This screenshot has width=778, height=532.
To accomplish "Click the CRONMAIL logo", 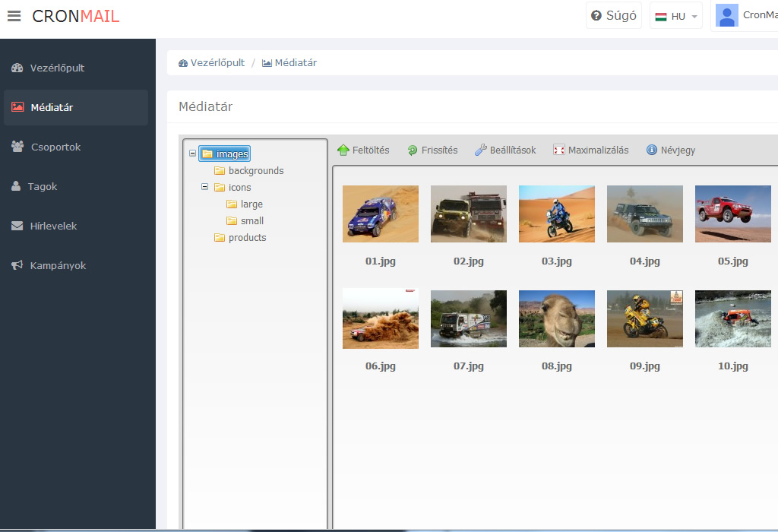I will (x=75, y=16).
